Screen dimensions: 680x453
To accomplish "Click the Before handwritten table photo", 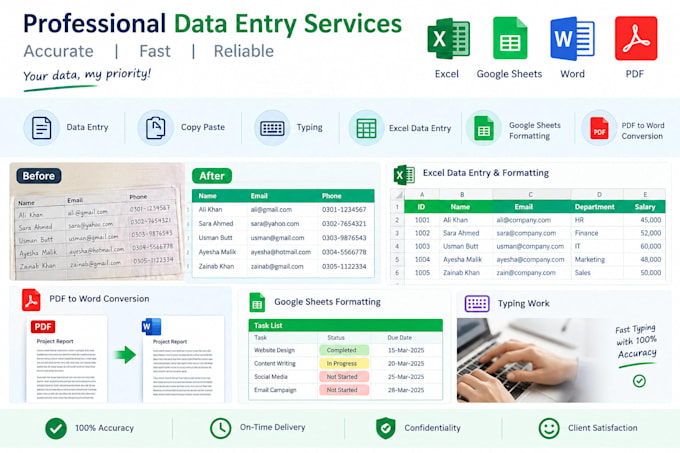I will pos(97,221).
